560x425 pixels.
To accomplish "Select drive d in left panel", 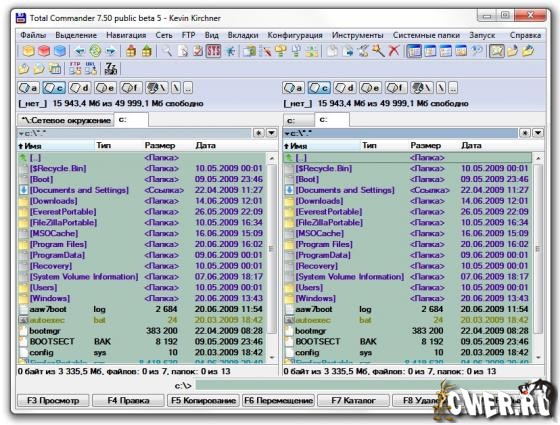I will coord(79,88).
